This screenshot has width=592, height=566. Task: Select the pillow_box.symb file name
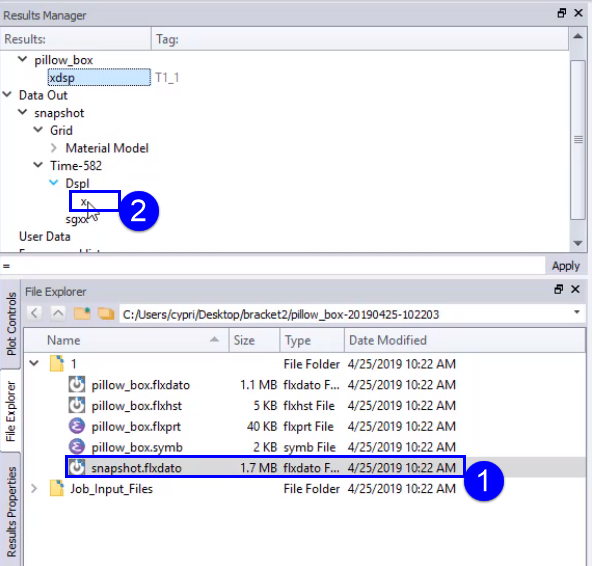(137, 447)
